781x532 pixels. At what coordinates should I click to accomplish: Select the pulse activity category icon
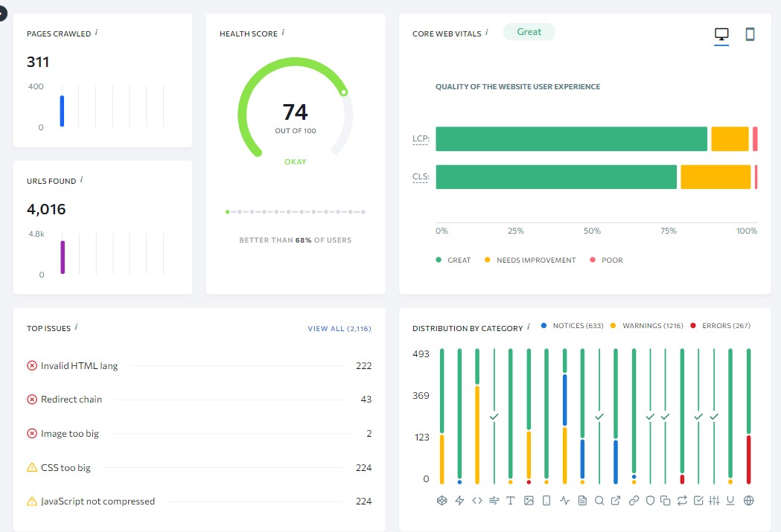[564, 501]
